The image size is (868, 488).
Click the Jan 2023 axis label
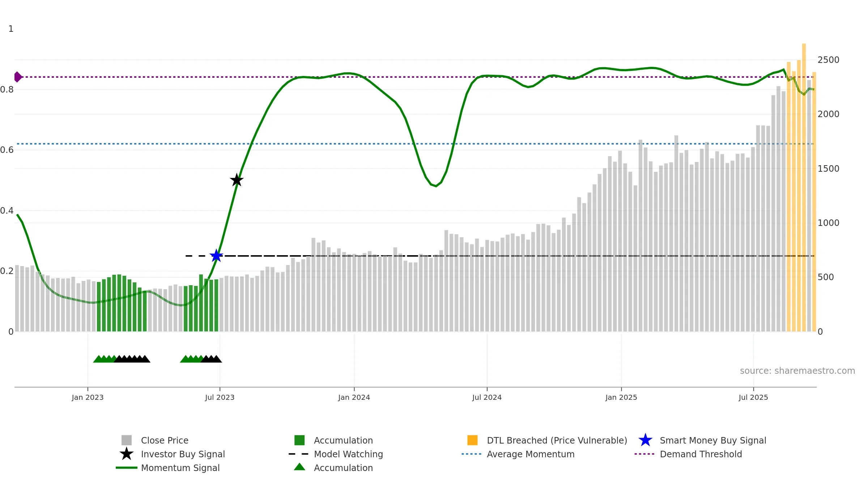(88, 397)
